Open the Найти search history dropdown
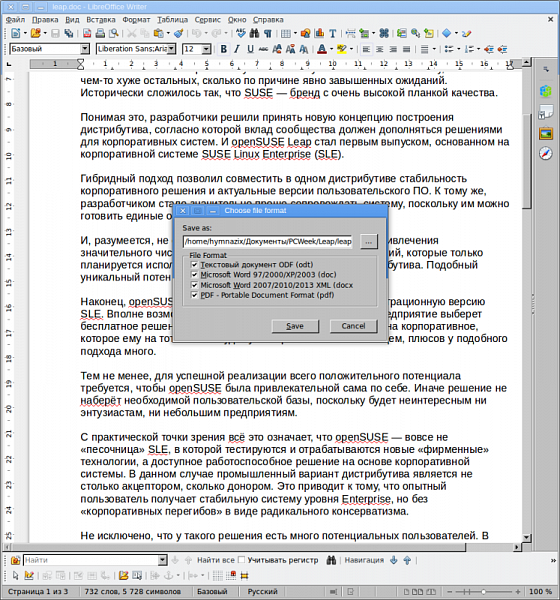This screenshot has width=560, height=600. (x=163, y=560)
